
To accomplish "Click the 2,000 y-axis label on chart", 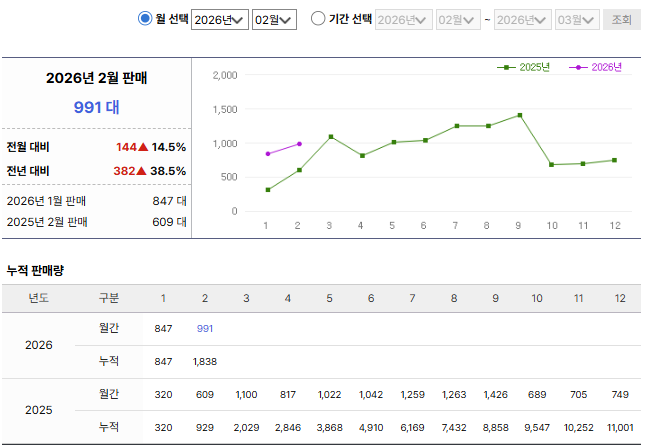I will coord(225,75).
